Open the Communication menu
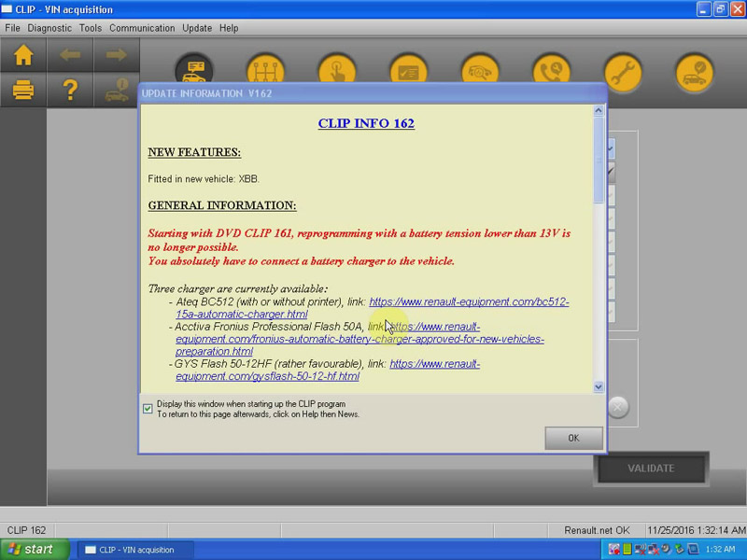 point(142,28)
